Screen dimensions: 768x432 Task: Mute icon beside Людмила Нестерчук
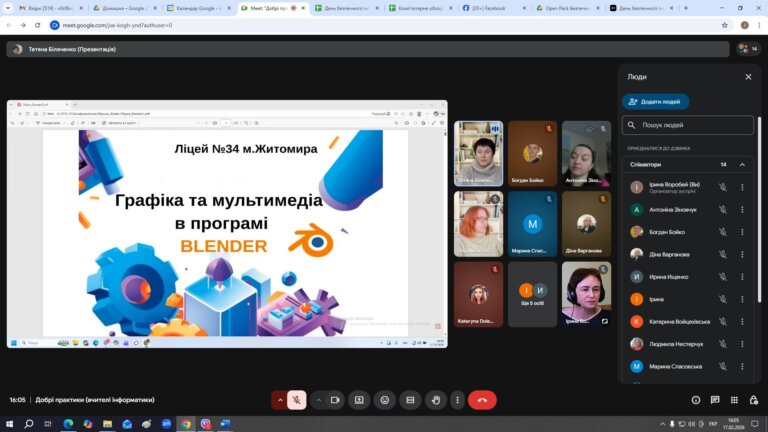click(722, 344)
